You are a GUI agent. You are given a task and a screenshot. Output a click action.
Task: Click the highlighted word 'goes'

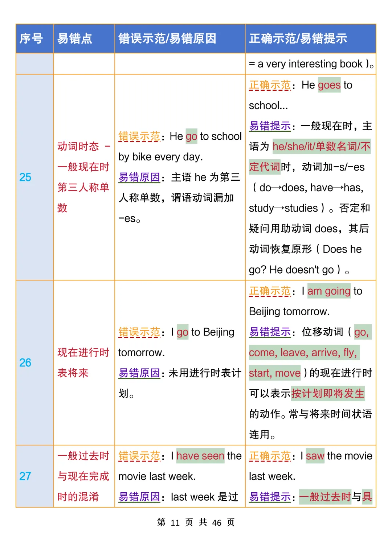coord(329,85)
